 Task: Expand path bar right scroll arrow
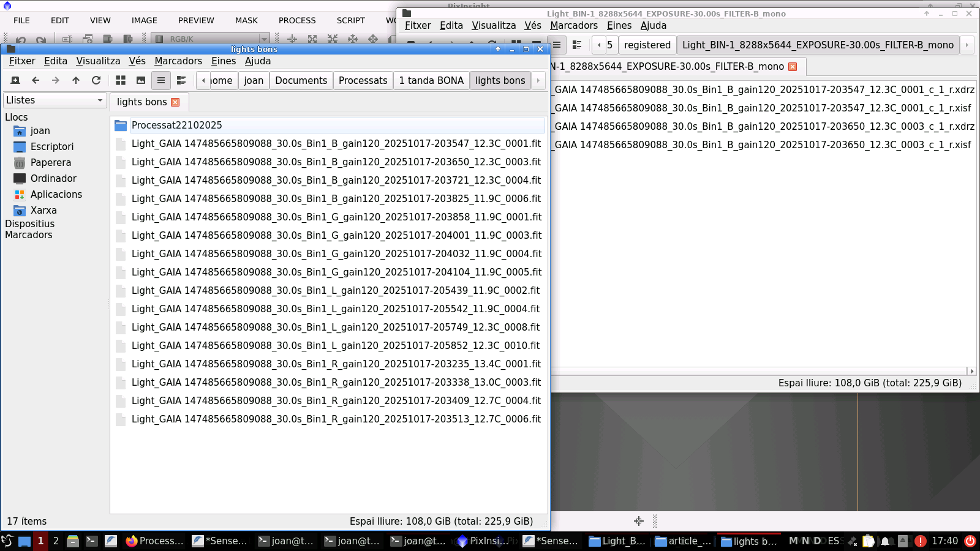pos(538,80)
